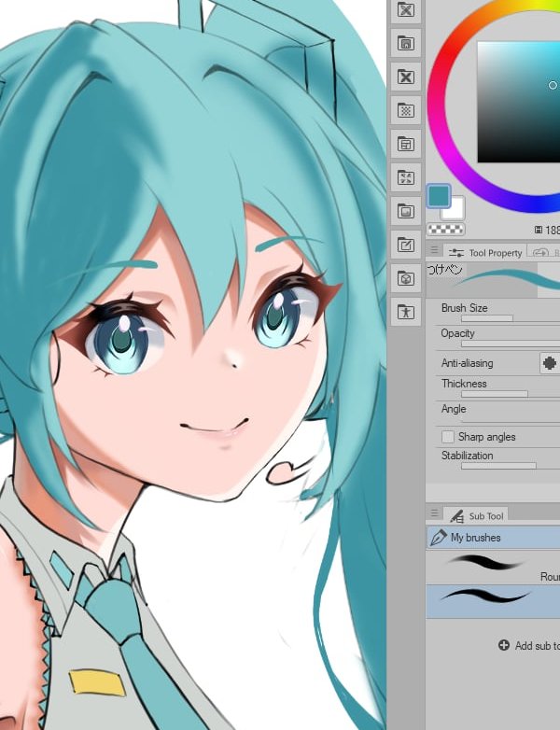This screenshot has width=560, height=730.
Task: Click the Anti-aliasing level button
Action: (x=550, y=363)
